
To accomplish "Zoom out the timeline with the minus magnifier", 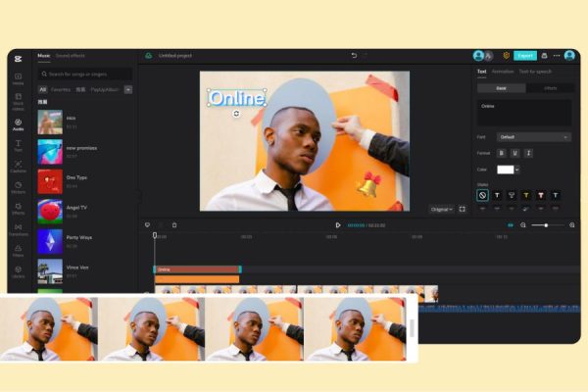I will pos(523,225).
